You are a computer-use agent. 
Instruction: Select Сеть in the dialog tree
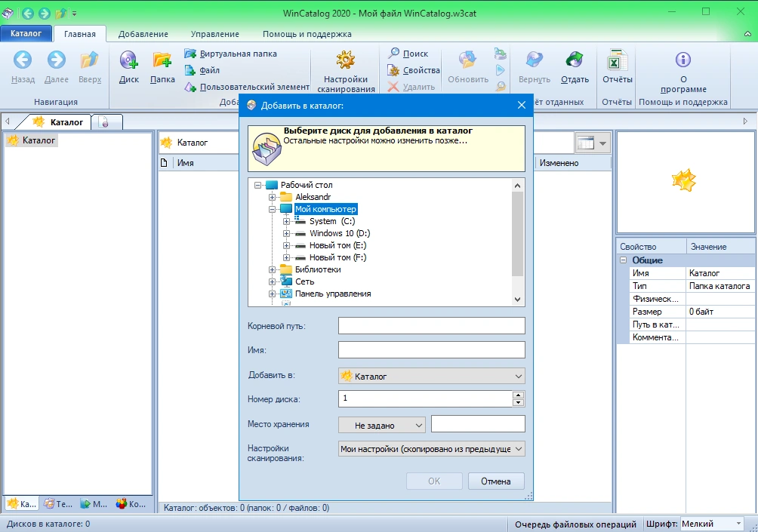304,281
